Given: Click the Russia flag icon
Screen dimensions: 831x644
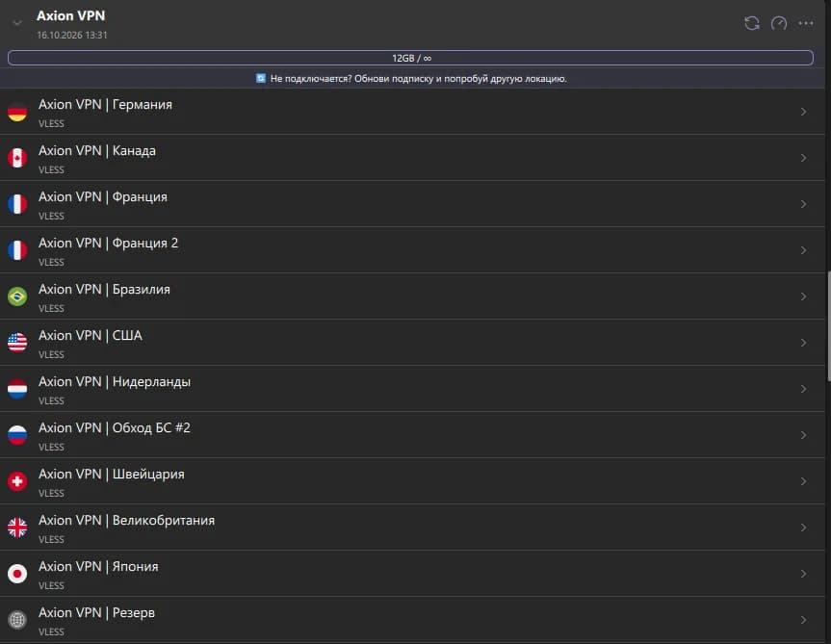Looking at the screenshot, I should [x=17, y=435].
